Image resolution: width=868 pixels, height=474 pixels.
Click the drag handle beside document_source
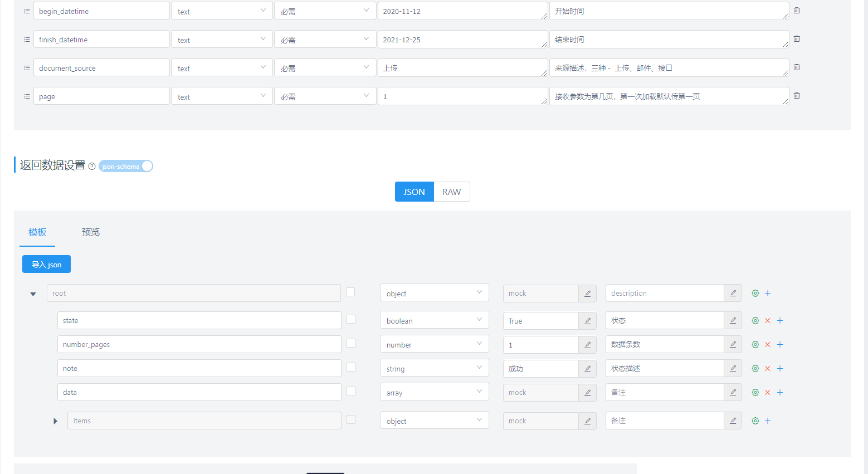(26, 67)
